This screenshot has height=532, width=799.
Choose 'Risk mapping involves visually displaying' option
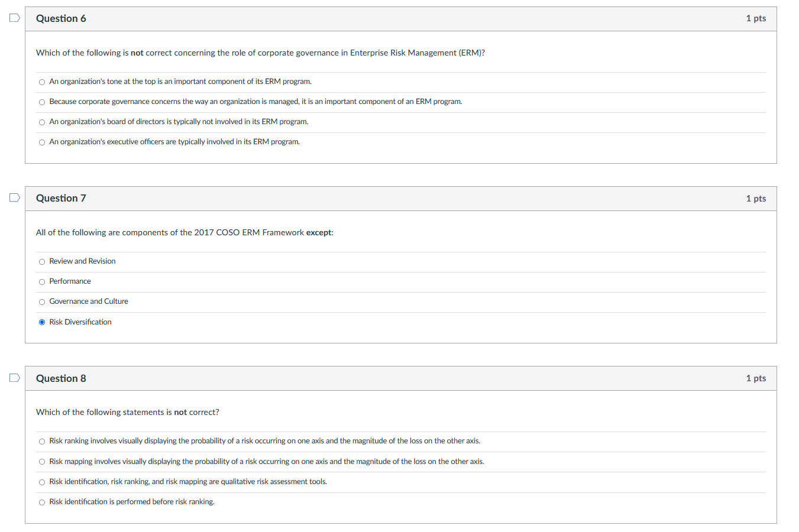click(42, 462)
